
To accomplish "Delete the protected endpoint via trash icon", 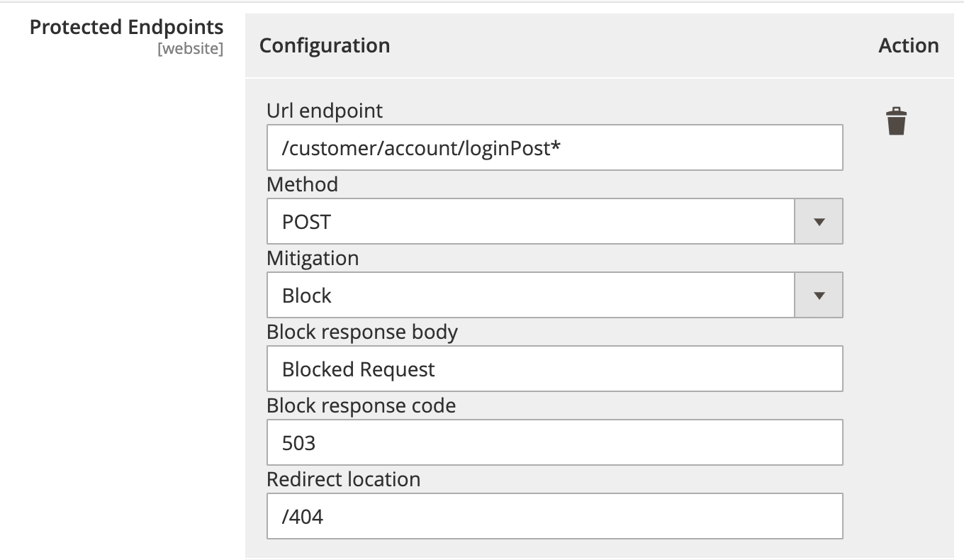I will pos(896,121).
